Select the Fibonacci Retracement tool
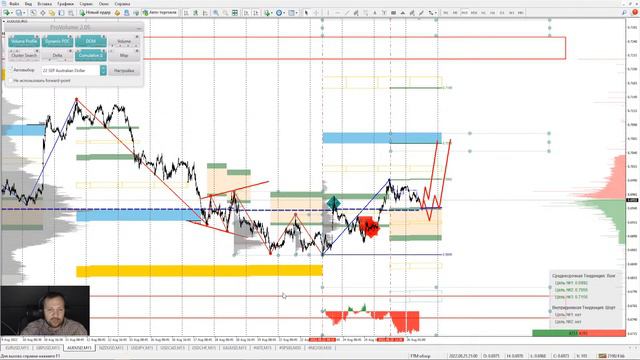This screenshot has height=360, width=640. tap(366, 13)
